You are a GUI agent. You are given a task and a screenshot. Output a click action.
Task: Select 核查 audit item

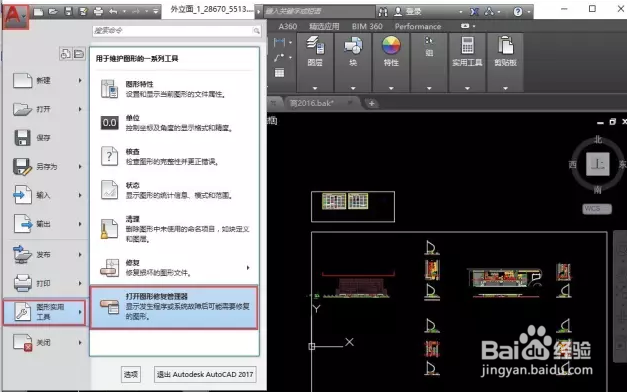click(x=175, y=156)
